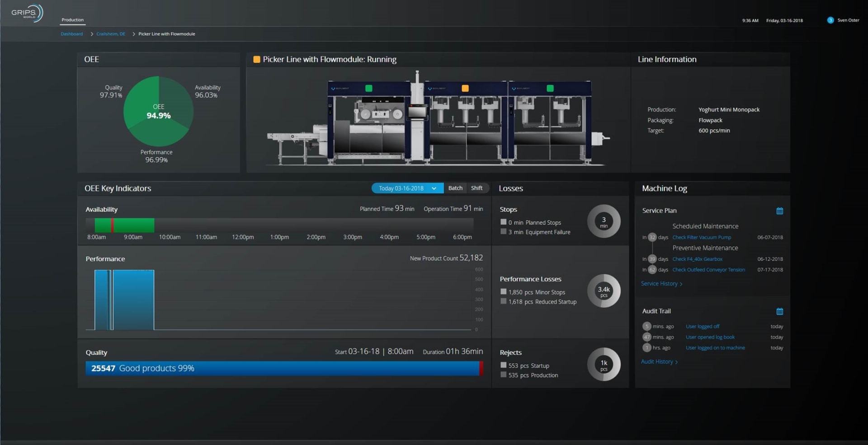Click the 39 days badge

point(652,259)
